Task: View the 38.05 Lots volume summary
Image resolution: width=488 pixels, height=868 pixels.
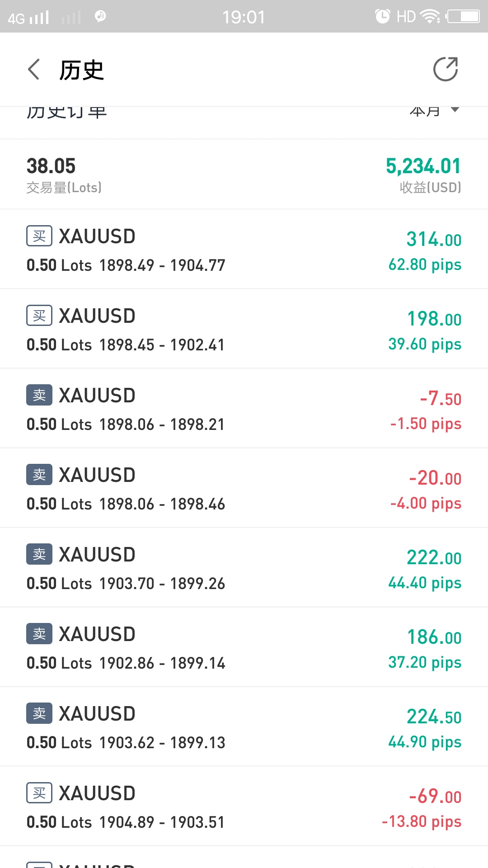Action: [64, 175]
